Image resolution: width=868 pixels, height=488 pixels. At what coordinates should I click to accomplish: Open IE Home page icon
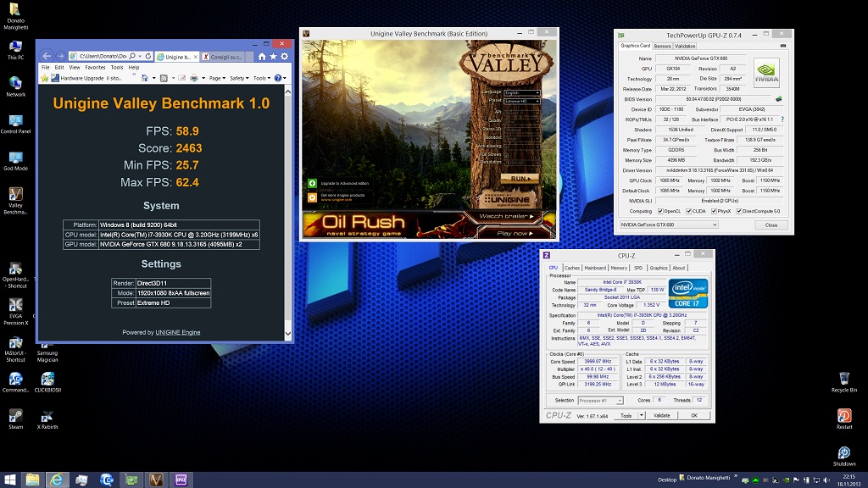pyautogui.click(x=262, y=57)
